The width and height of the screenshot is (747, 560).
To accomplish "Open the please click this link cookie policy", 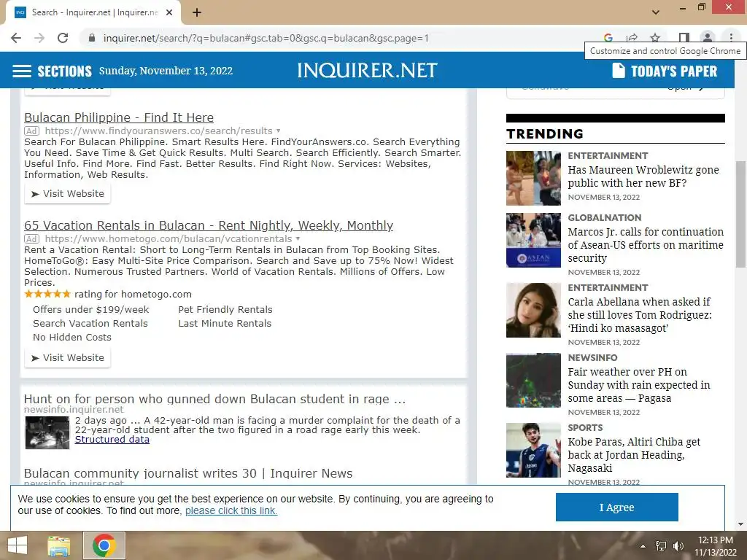I will point(231,510).
